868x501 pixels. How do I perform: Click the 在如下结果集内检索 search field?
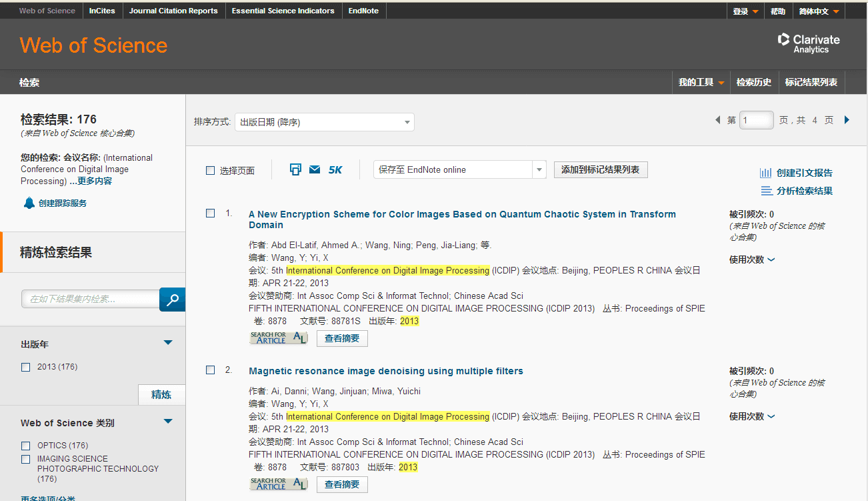[91, 299]
